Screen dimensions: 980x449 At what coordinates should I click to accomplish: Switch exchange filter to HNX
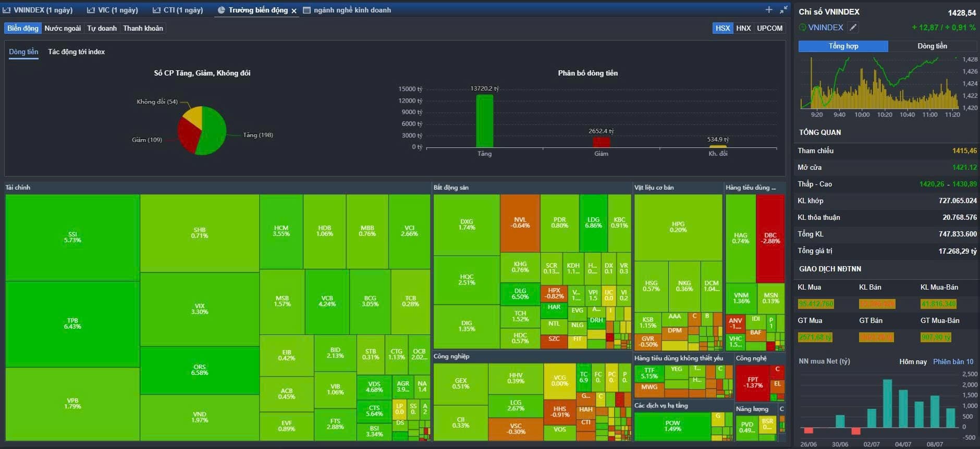point(743,28)
